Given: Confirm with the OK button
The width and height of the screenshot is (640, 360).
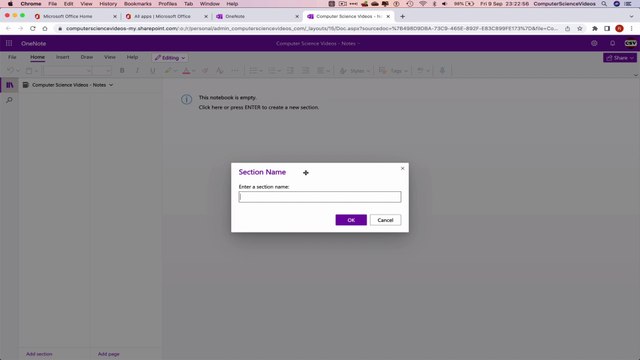Looking at the screenshot, I should 351,220.
